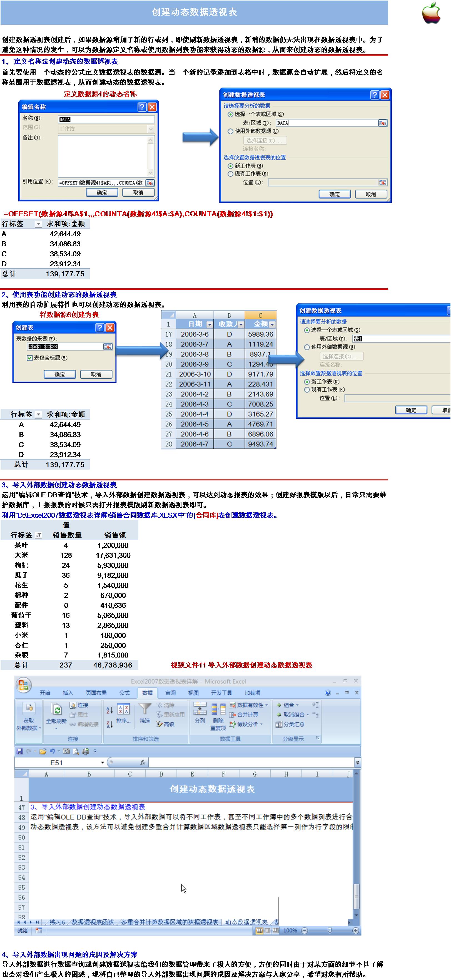
Task: Switch to page break preview icon in status bar
Action: pos(276,930)
